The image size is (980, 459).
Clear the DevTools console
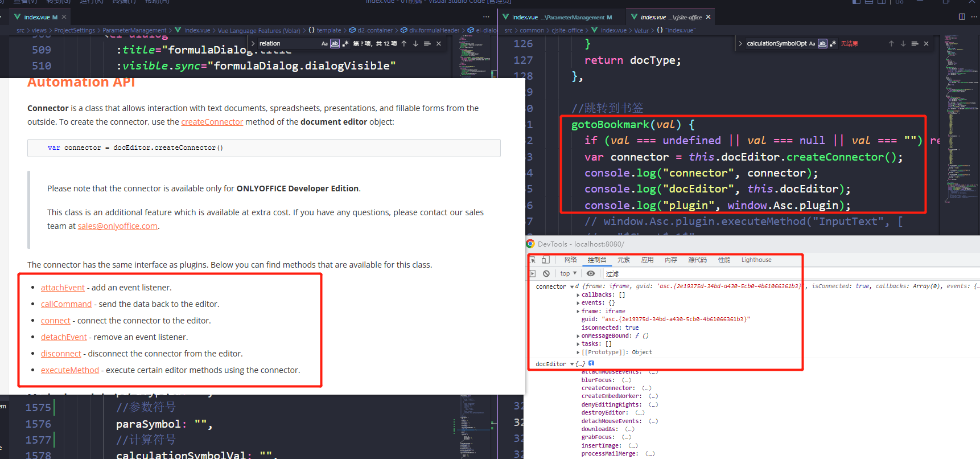(x=546, y=273)
